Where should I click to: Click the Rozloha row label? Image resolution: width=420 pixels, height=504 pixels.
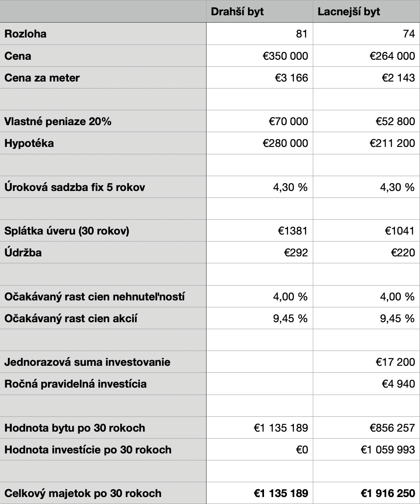click(103, 34)
